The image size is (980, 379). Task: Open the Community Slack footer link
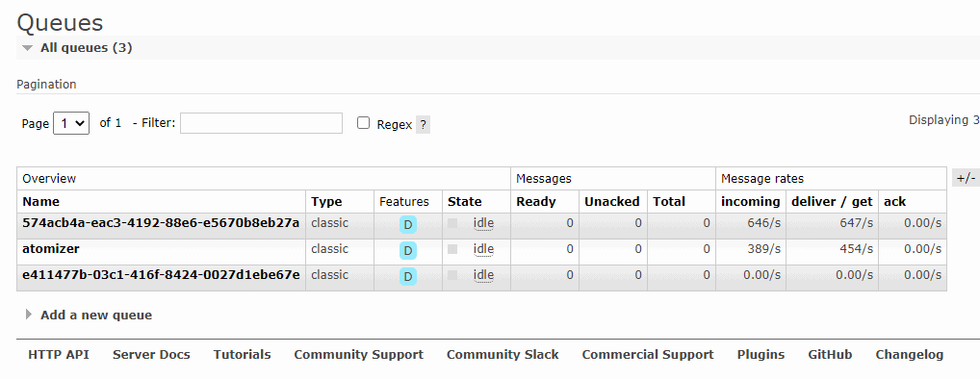click(x=503, y=355)
